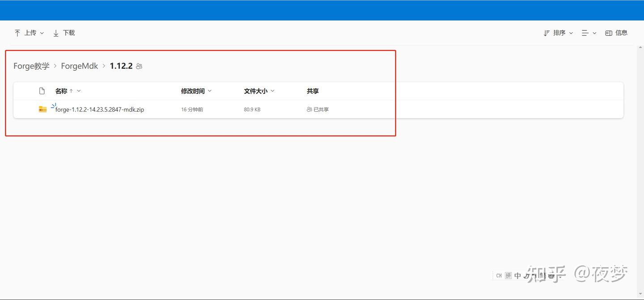Switch IME to English by clicking 中
Viewport: 644px width, 300px height.
517,275
